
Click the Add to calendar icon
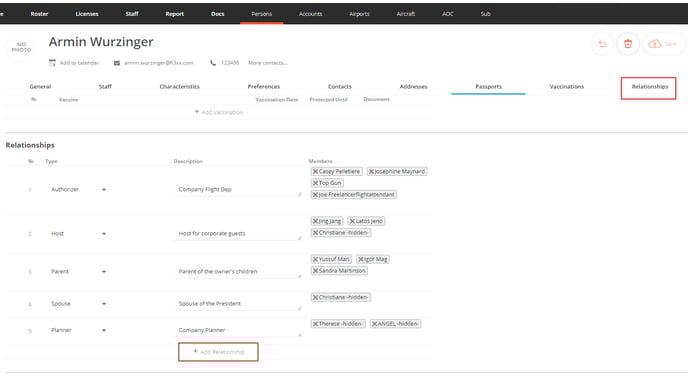click(52, 63)
